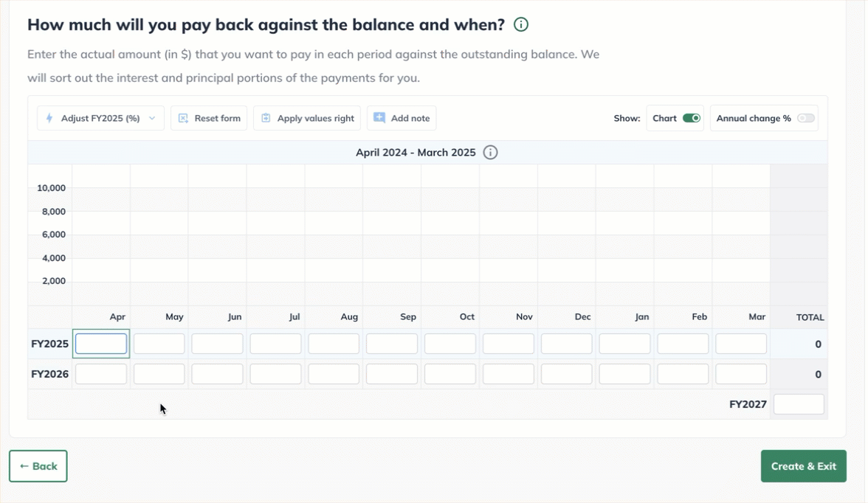Click the Apply values right button
The width and height of the screenshot is (868, 503).
[x=307, y=118]
